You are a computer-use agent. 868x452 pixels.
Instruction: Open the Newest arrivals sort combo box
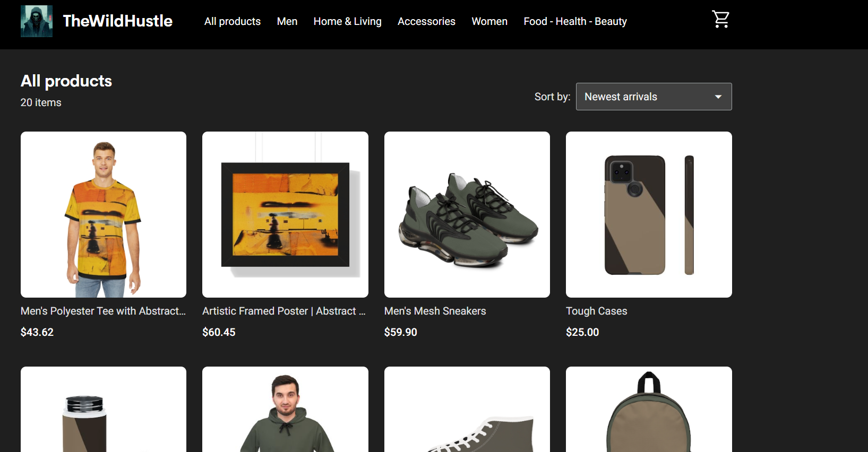[654, 97]
